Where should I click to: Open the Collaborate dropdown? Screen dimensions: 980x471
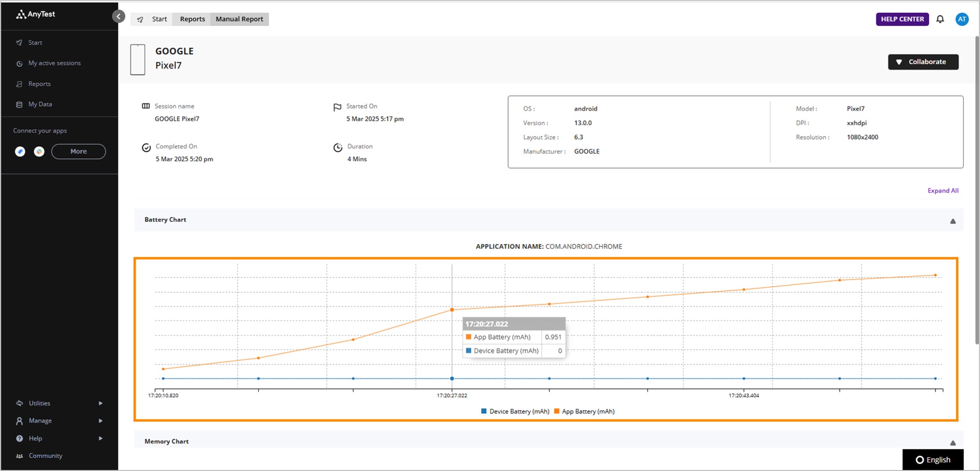pyautogui.click(x=923, y=62)
